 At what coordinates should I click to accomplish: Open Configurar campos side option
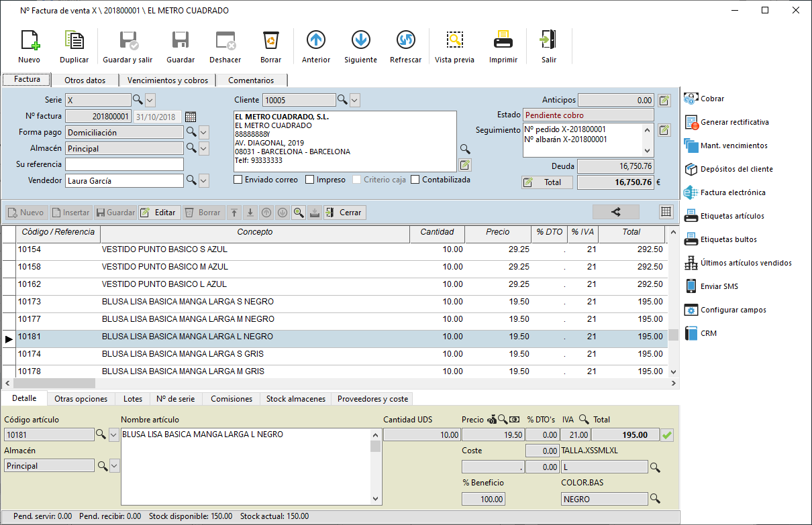click(x=725, y=310)
